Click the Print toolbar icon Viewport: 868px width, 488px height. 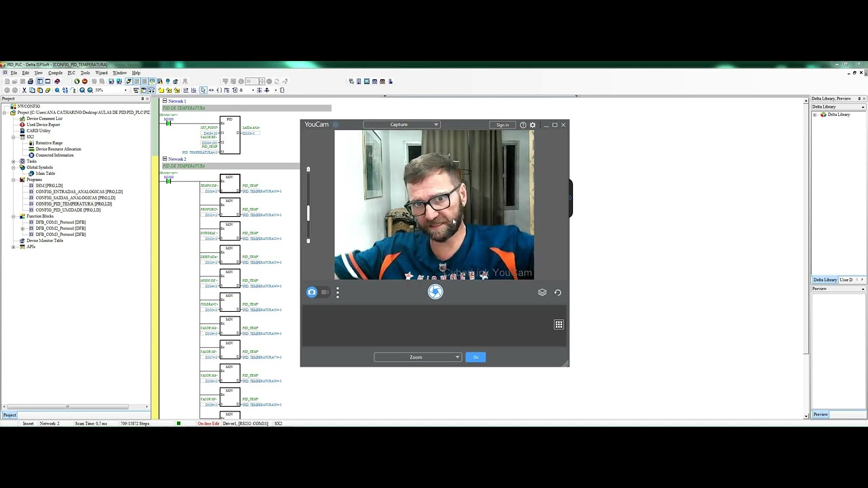tap(31, 81)
